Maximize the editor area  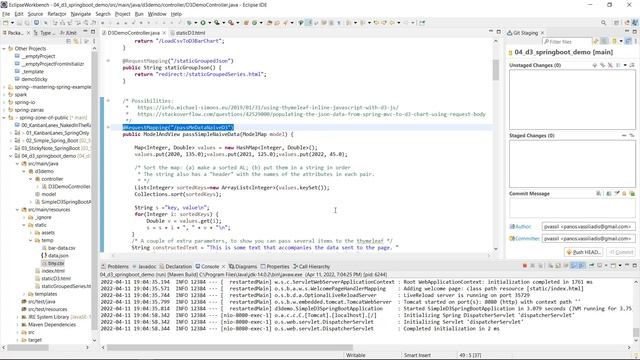499,31
